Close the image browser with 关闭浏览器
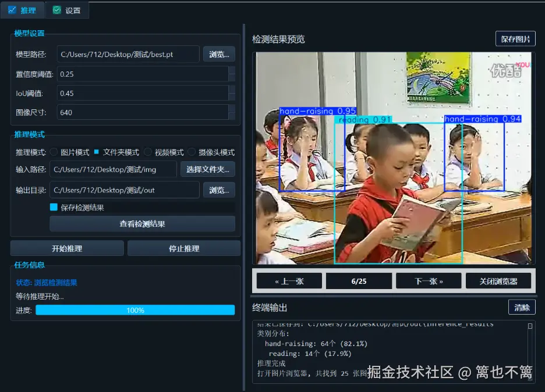Viewport: 545px width, 392px height. 498,280
